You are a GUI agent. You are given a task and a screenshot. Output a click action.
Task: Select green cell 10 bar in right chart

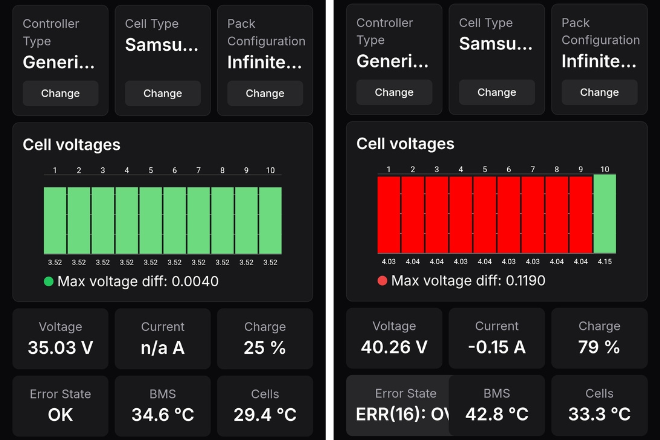[x=605, y=214]
